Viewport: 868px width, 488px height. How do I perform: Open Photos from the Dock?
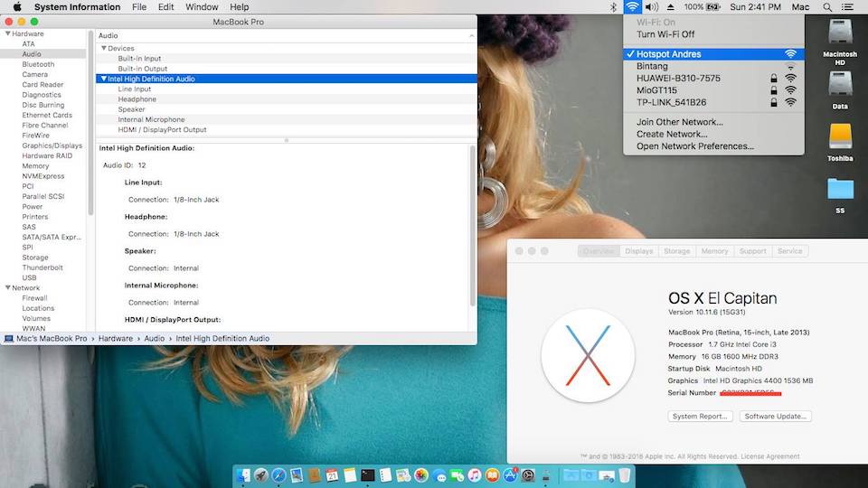(x=421, y=475)
